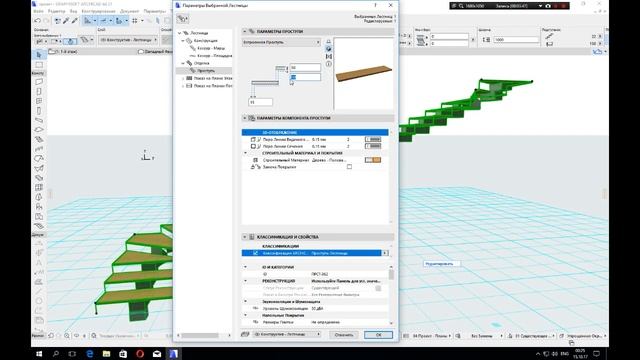Select the Wall tool in the toolbox

coord(39,81)
